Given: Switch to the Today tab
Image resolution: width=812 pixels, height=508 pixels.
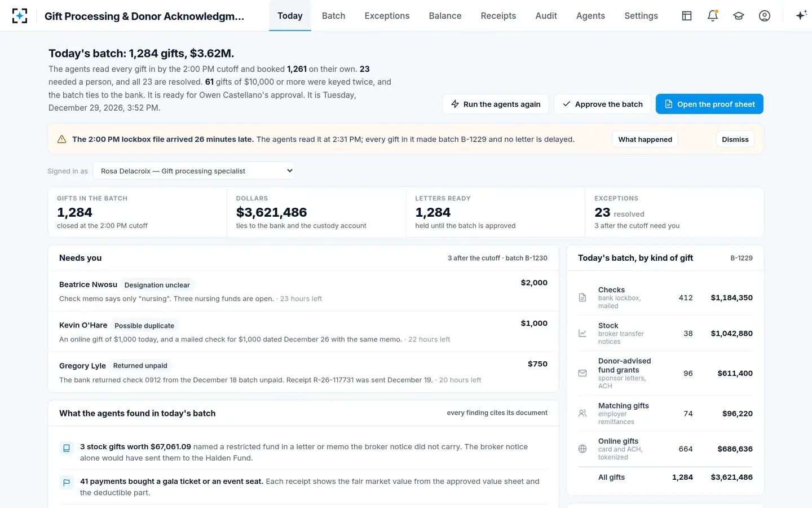Looking at the screenshot, I should tap(290, 16).
